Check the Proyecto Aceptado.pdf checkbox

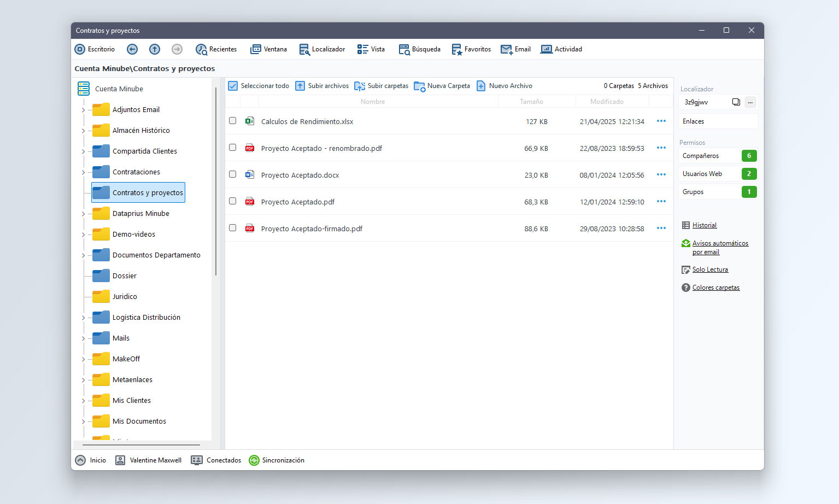point(233,201)
